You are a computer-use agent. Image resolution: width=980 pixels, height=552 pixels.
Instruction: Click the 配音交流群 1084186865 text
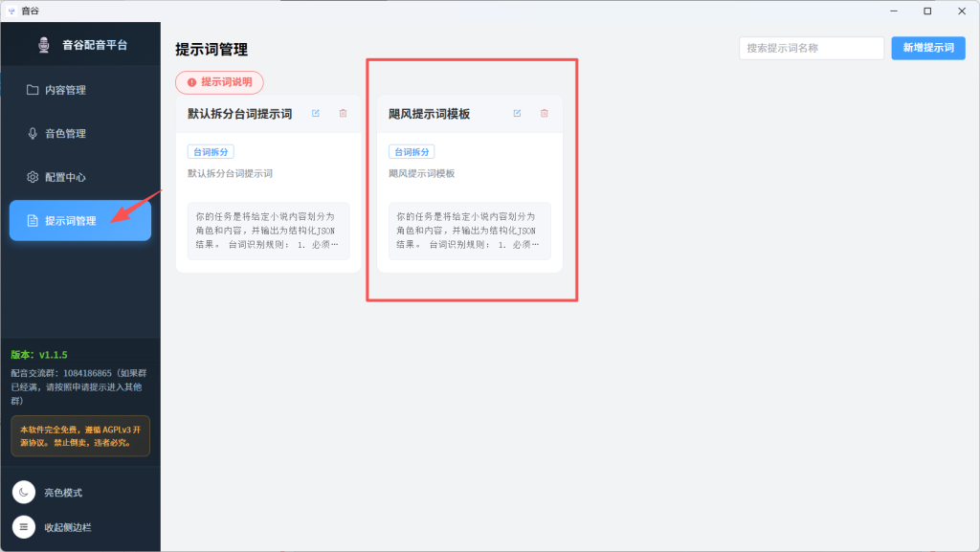tap(79, 386)
